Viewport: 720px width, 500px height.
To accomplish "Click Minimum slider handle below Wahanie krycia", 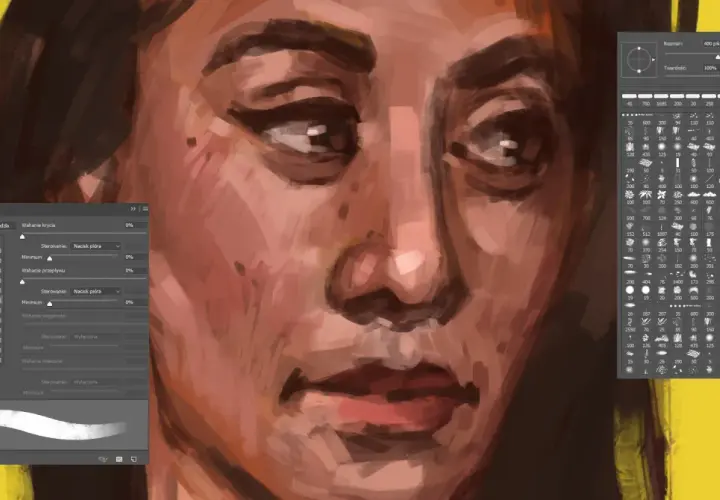I will tap(50, 258).
